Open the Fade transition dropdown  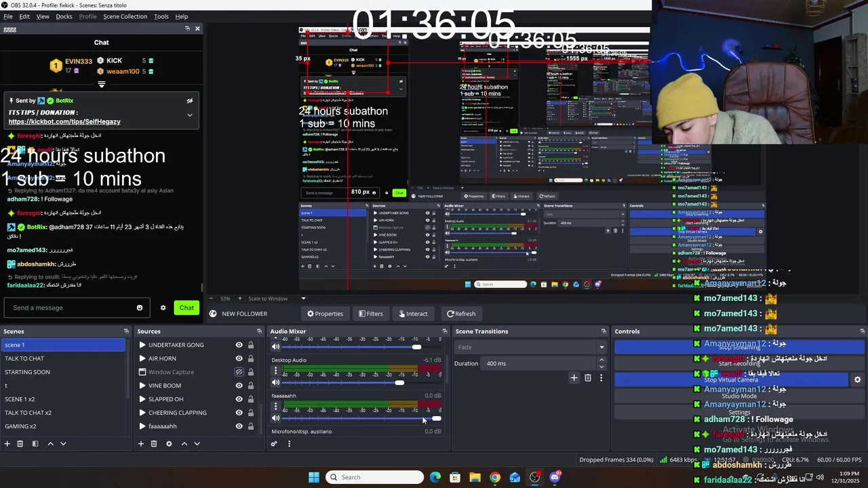click(x=530, y=347)
